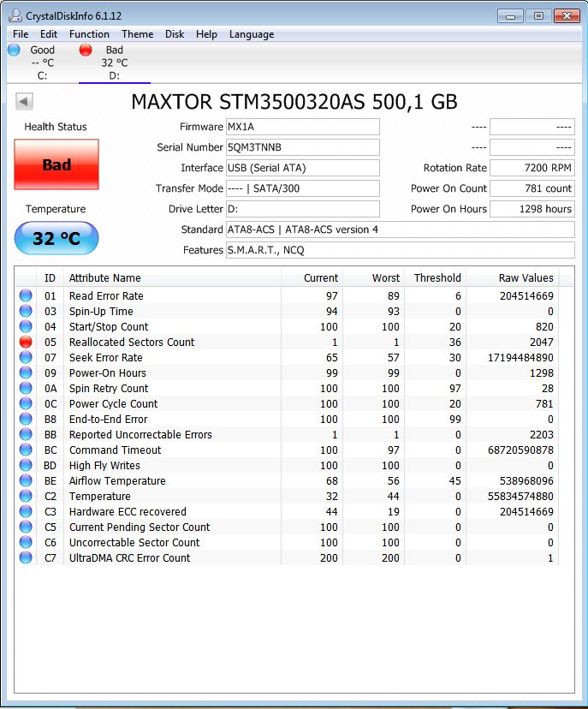Select the Command Timeout attribute name

[115, 450]
